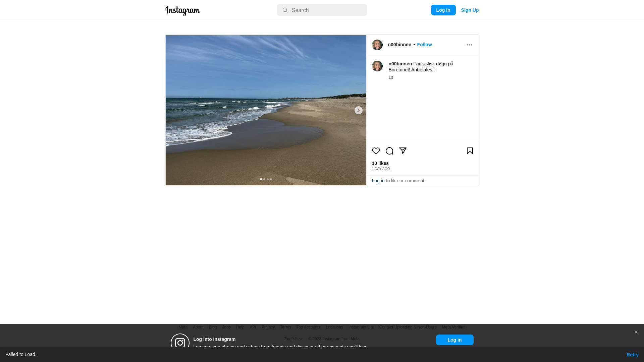The height and width of the screenshot is (362, 644).
Task: Click Retry in the Failed to Load bar
Action: tap(632, 355)
